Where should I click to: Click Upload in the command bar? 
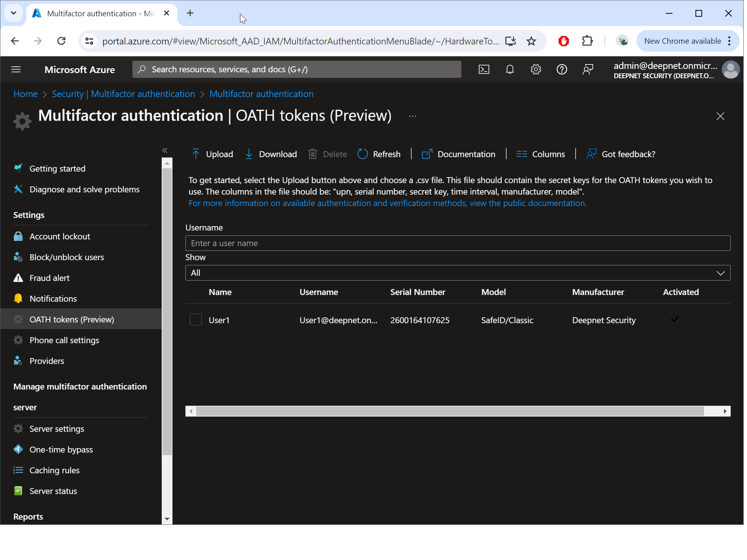click(x=213, y=154)
